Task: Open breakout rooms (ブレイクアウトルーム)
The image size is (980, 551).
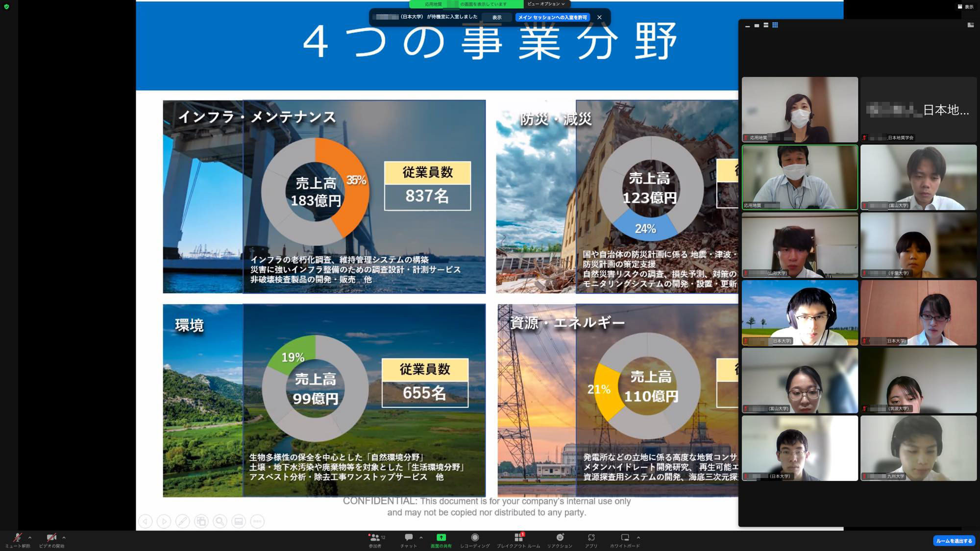Action: [518, 539]
